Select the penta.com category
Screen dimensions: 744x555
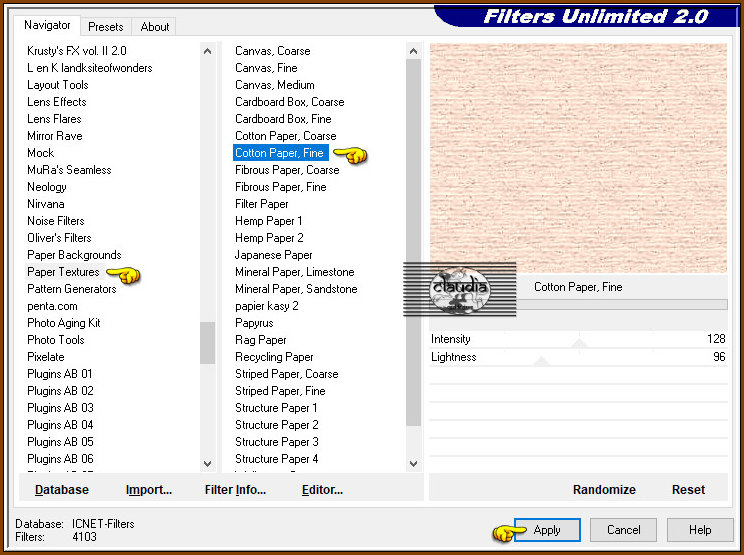(x=52, y=306)
